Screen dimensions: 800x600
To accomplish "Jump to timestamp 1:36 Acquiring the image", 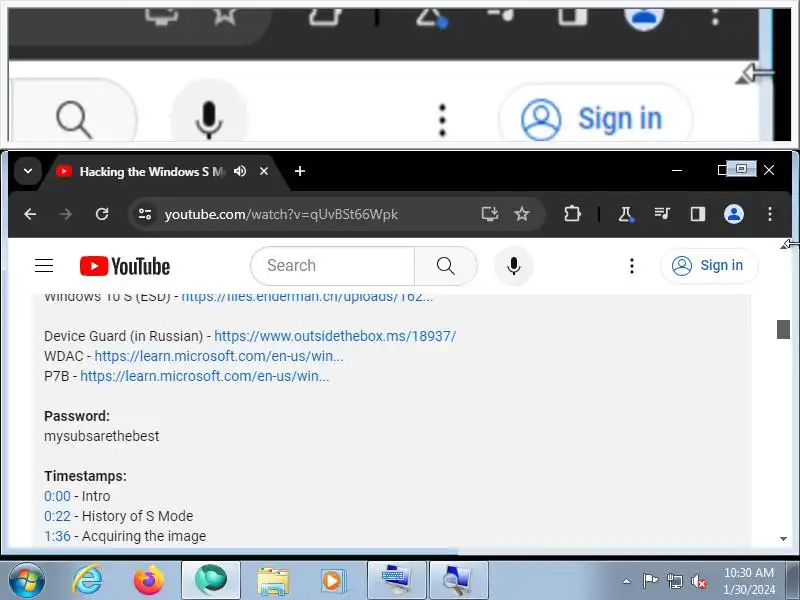I will [x=57, y=536].
